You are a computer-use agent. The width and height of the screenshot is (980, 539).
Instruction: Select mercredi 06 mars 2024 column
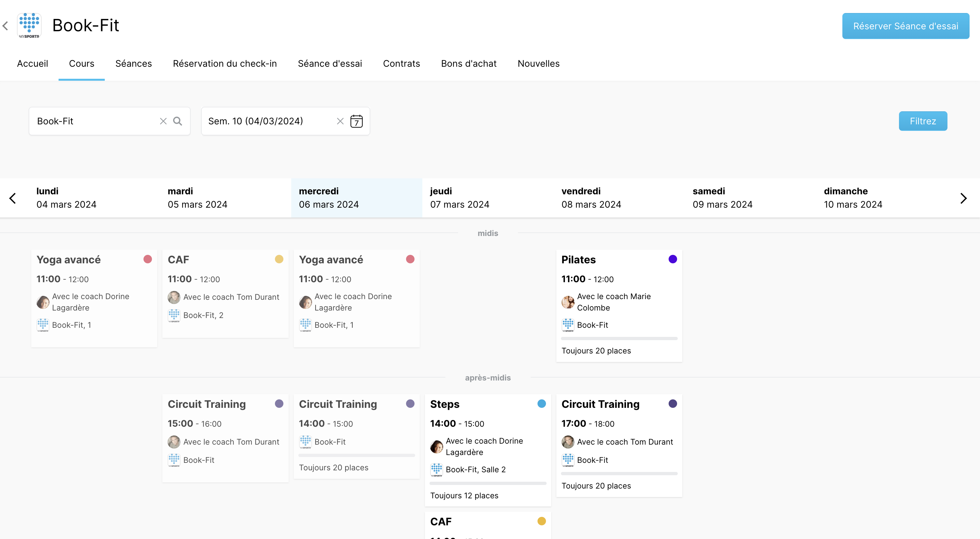coord(357,198)
